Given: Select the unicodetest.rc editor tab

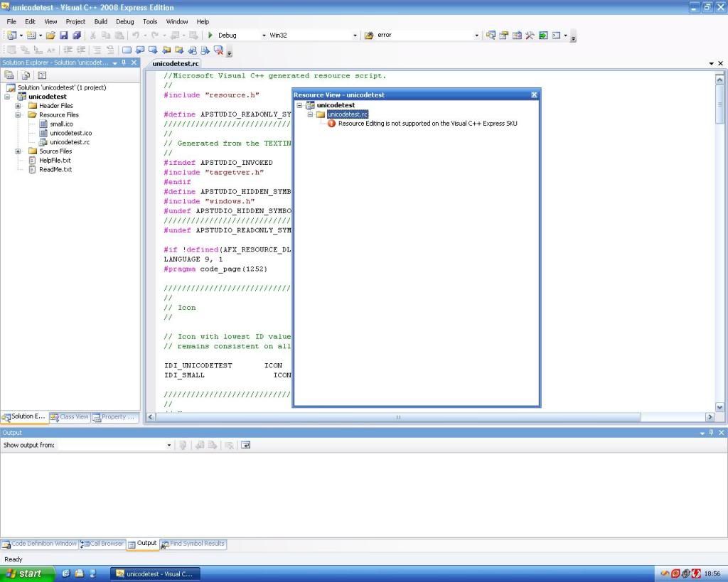Looking at the screenshot, I should [x=176, y=63].
